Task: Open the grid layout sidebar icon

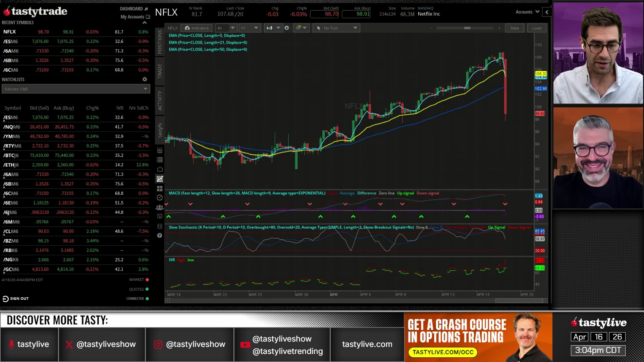Action: (x=160, y=189)
